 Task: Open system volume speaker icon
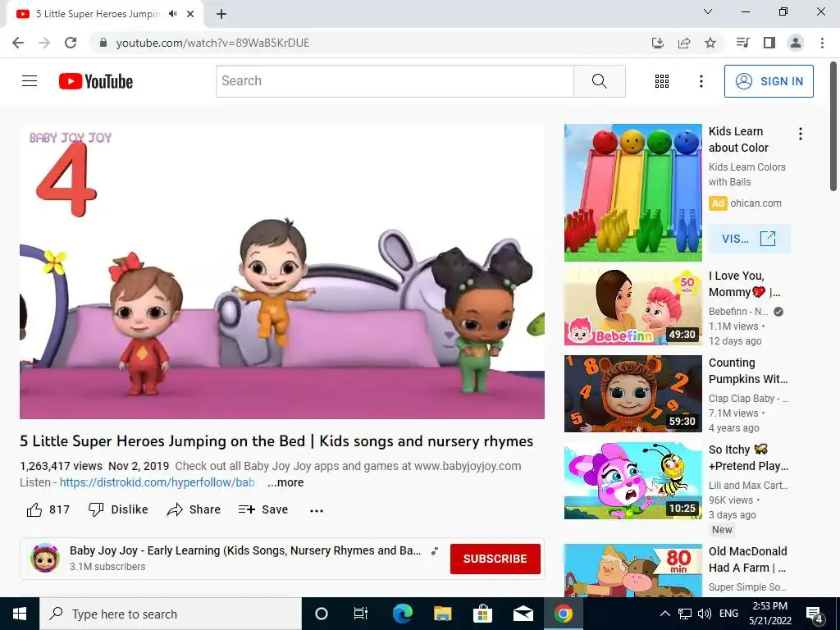pos(705,614)
